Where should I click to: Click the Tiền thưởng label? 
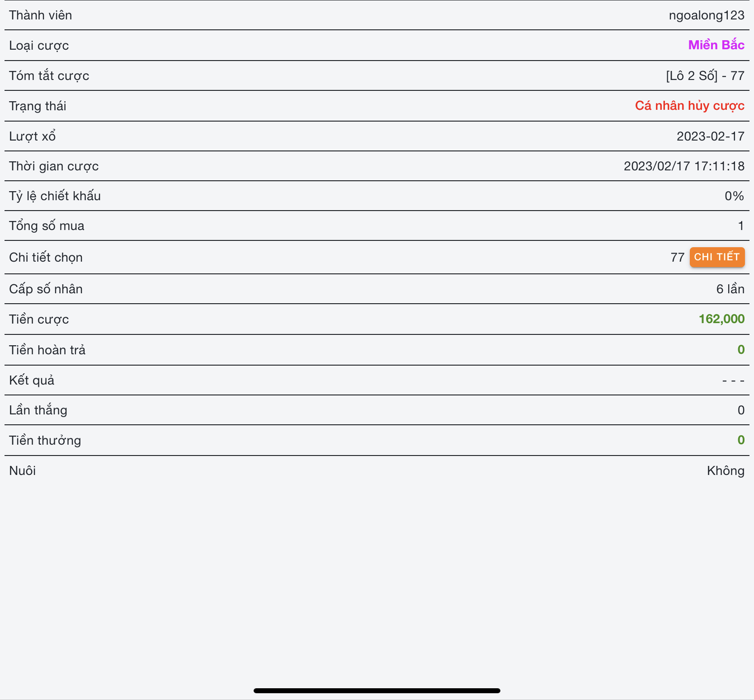pos(45,440)
